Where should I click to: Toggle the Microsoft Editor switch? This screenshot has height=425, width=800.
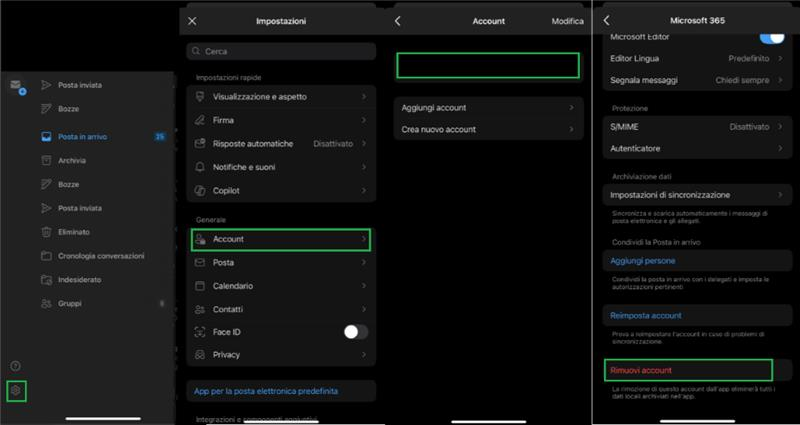point(772,37)
